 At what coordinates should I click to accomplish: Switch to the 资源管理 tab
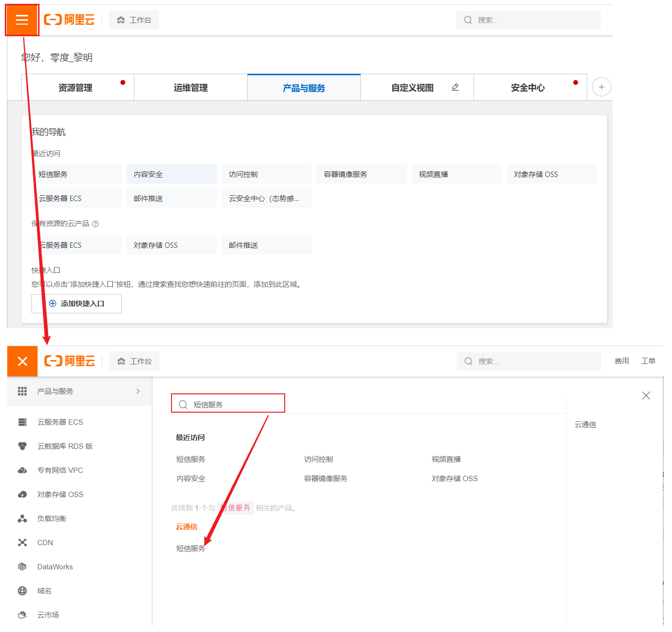[x=76, y=88]
